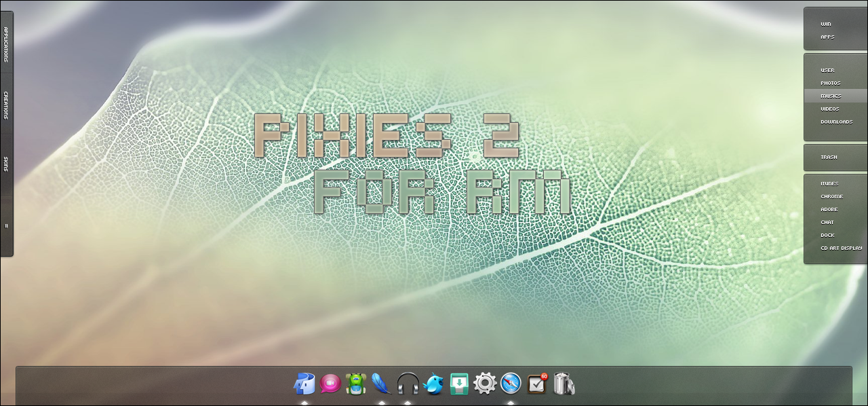868x406 pixels.
Task: Launch the pink video chat app
Action: [330, 384]
